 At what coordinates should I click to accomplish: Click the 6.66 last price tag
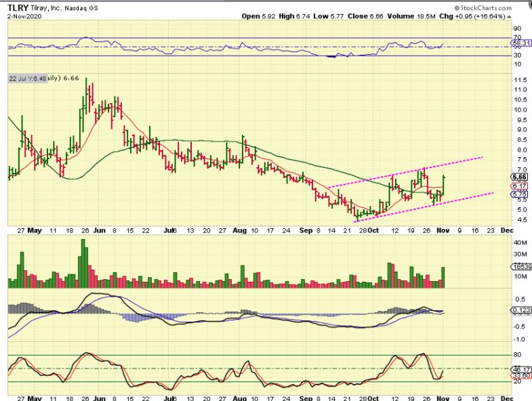pyautogui.click(x=520, y=176)
